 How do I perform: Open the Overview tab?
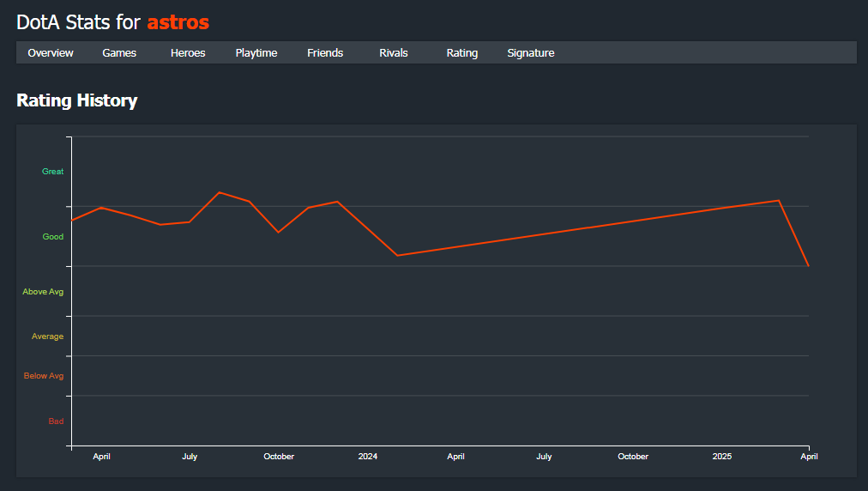coord(51,52)
